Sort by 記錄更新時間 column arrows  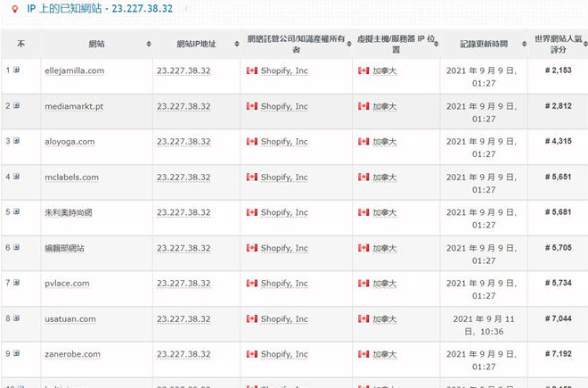coord(522,44)
